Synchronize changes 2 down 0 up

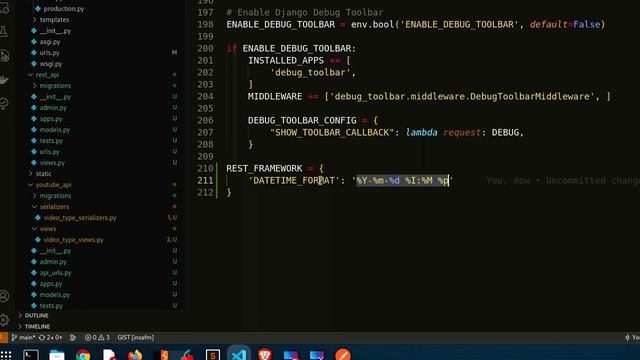coord(51,338)
